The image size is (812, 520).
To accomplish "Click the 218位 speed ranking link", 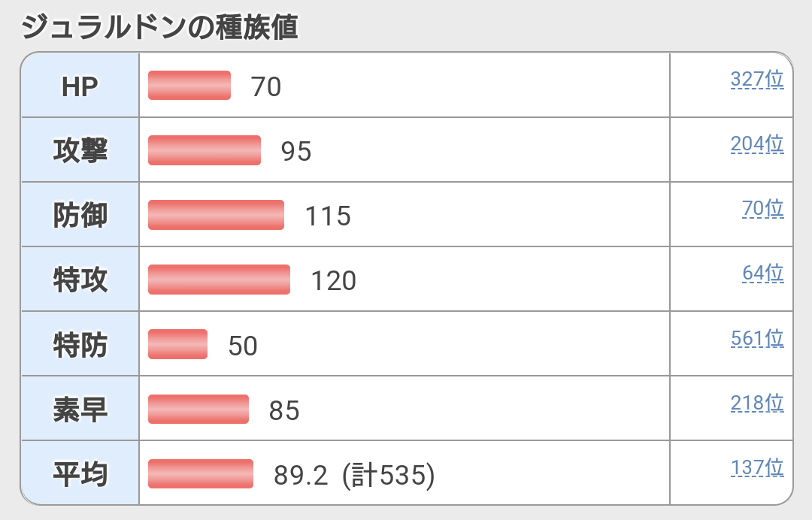I will [756, 404].
